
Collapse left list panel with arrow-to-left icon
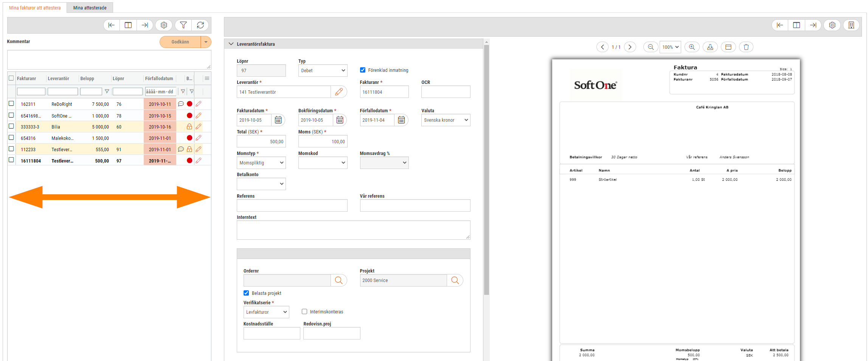click(x=112, y=25)
